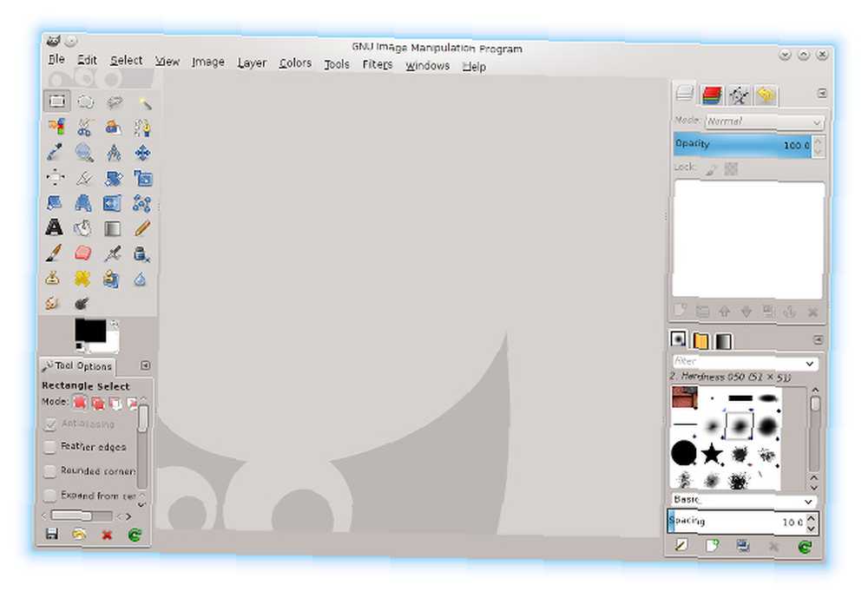
Task: Open the Edit menu
Action: [87, 59]
